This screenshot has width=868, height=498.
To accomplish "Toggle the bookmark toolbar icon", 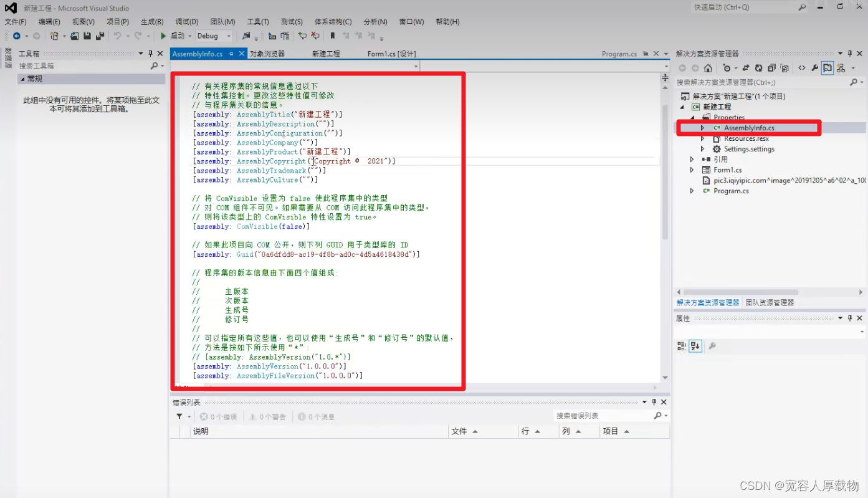I will (x=333, y=36).
